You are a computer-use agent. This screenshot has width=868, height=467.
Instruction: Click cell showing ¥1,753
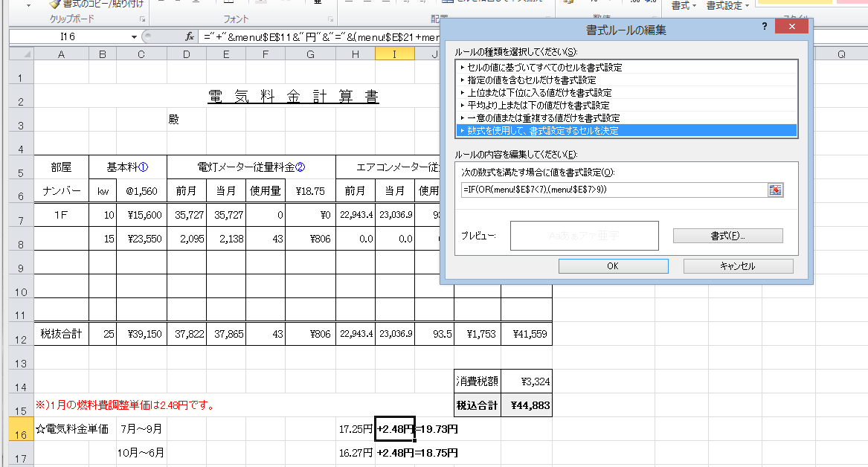[x=478, y=334]
